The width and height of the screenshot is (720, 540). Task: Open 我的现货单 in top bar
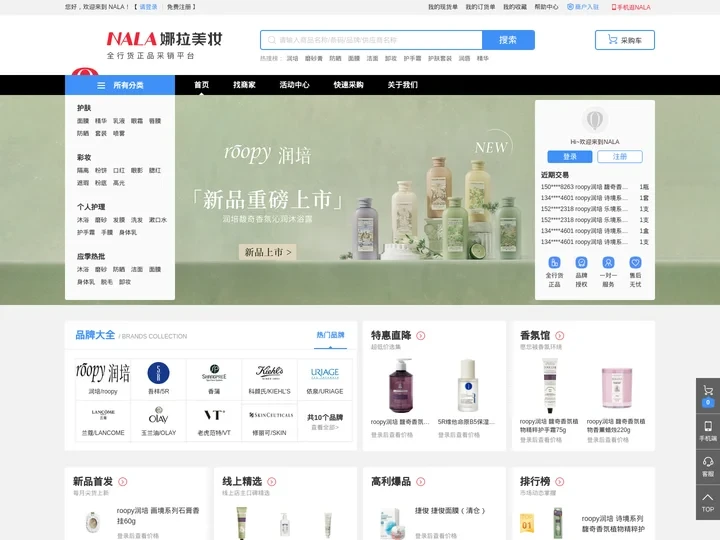[443, 7]
